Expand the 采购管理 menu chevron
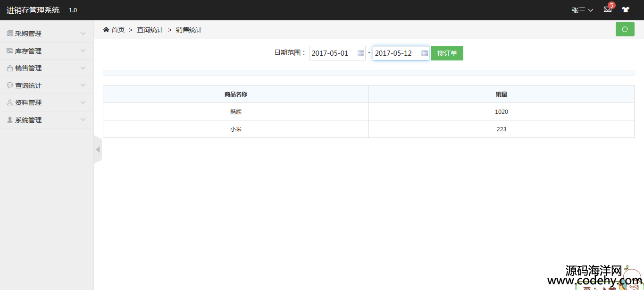Viewport: 644px width, 290px height. [x=83, y=34]
